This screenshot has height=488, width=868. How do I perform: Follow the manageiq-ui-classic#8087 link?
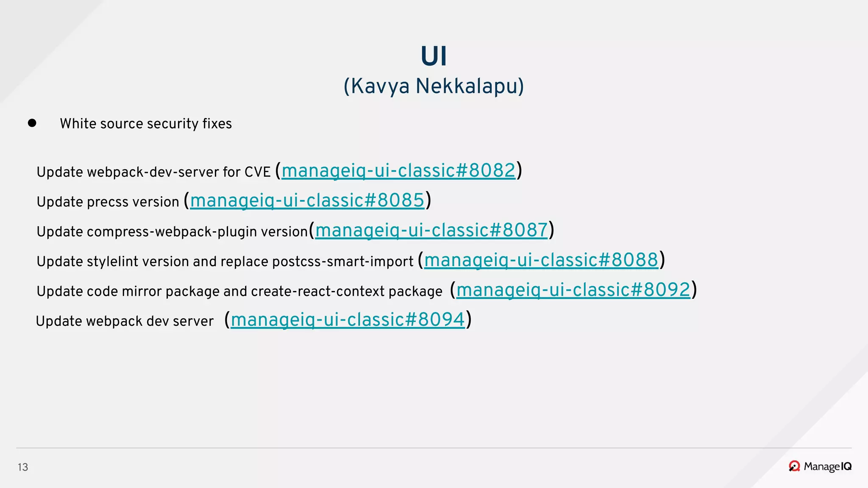pyautogui.click(x=431, y=230)
